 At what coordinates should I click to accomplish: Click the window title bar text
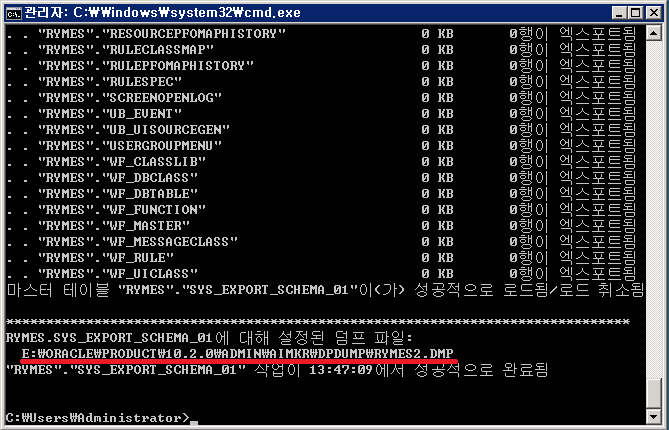pos(150,12)
